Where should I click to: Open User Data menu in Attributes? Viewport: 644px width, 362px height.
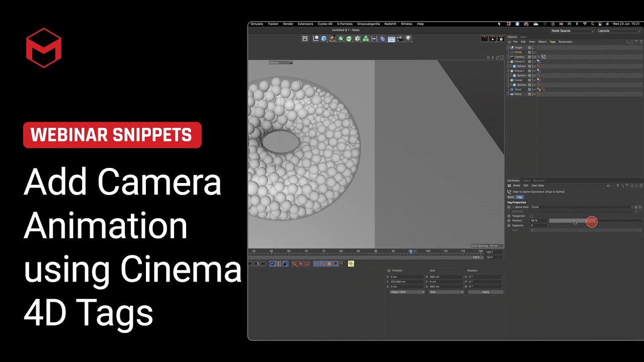tap(537, 186)
